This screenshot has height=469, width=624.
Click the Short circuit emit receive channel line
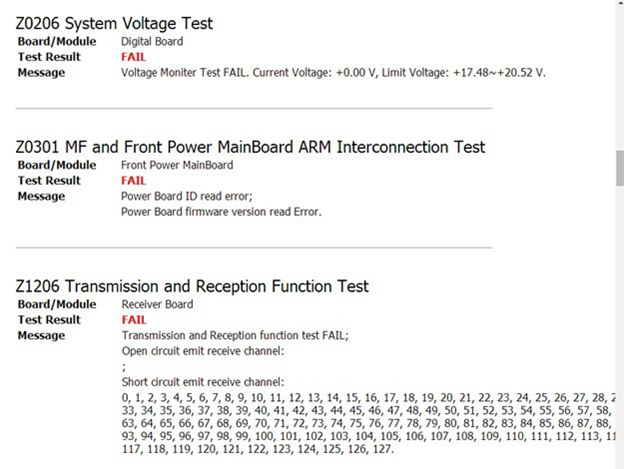tap(203, 382)
